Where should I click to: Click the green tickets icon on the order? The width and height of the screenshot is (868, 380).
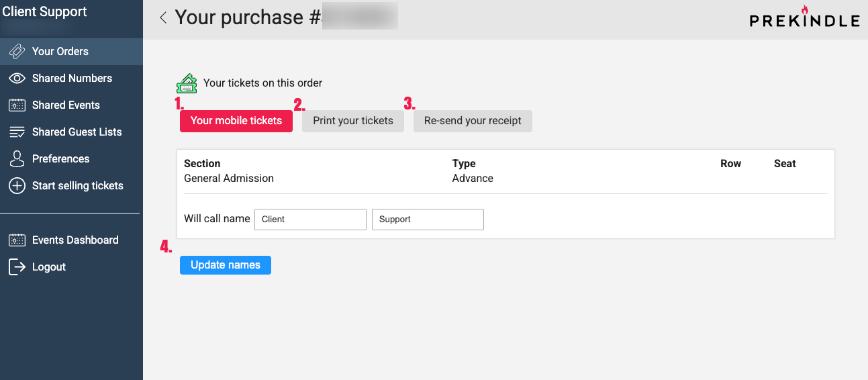coord(187,83)
